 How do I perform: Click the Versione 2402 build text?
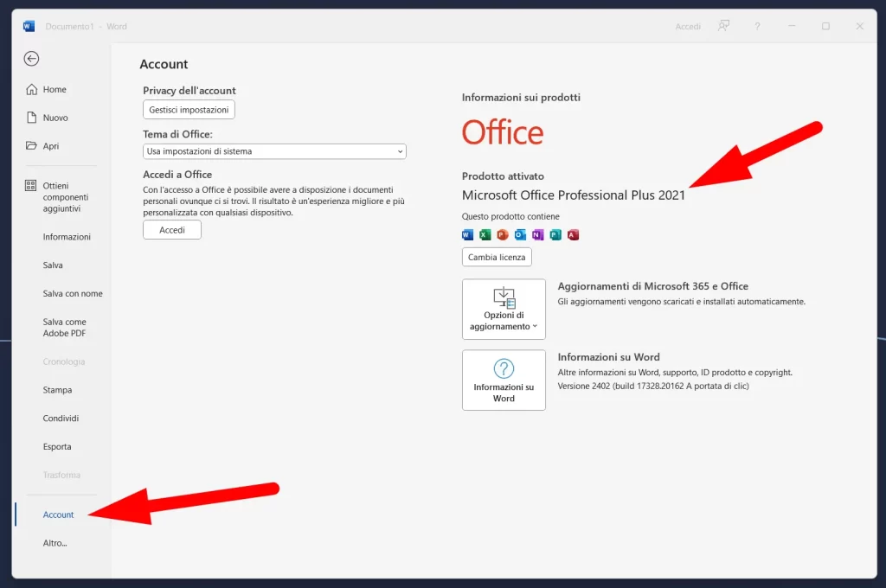point(653,386)
